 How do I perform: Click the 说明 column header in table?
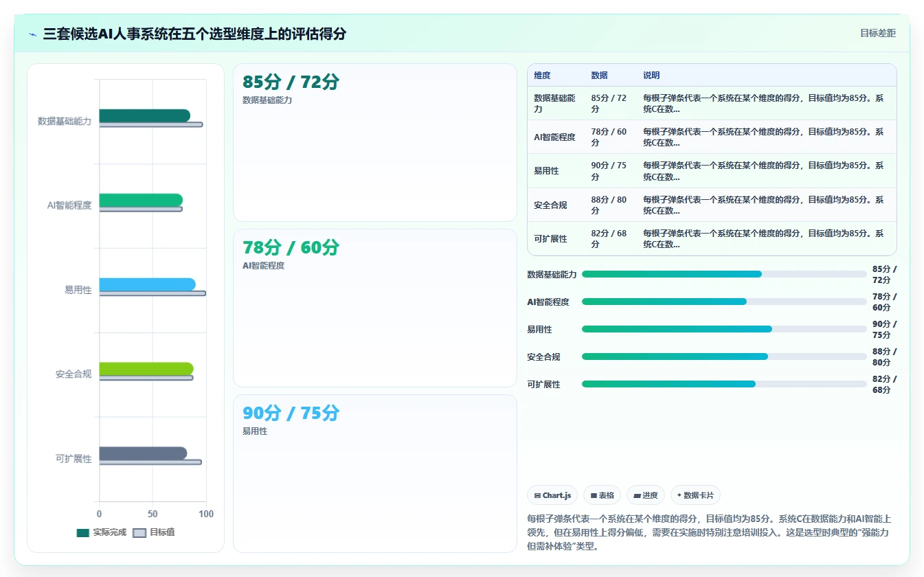tap(651, 76)
